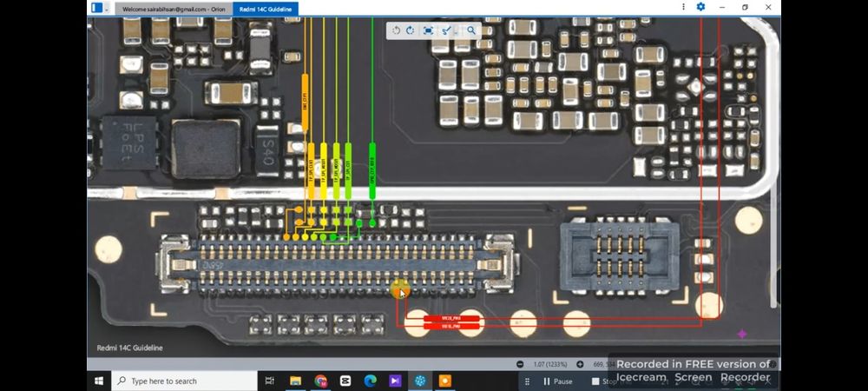The width and height of the screenshot is (868, 391).
Task: Pause the screen recording
Action: pyautogui.click(x=558, y=381)
